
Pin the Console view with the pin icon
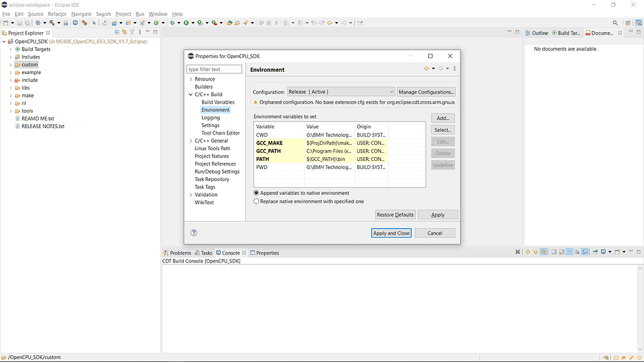(x=585, y=253)
